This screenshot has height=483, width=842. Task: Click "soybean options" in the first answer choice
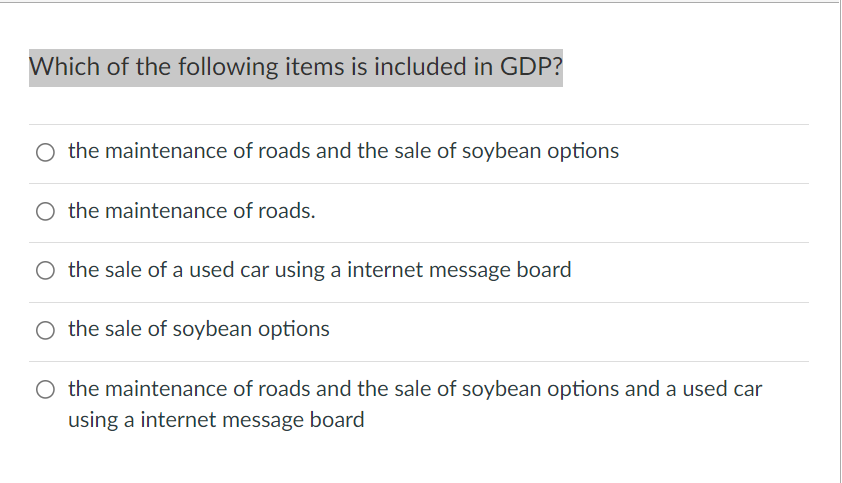click(540, 151)
